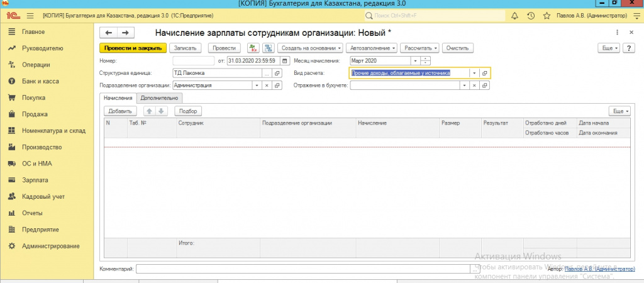The height and width of the screenshot is (283, 644).
Task: Open the Администрирование section
Action: [x=51, y=246]
